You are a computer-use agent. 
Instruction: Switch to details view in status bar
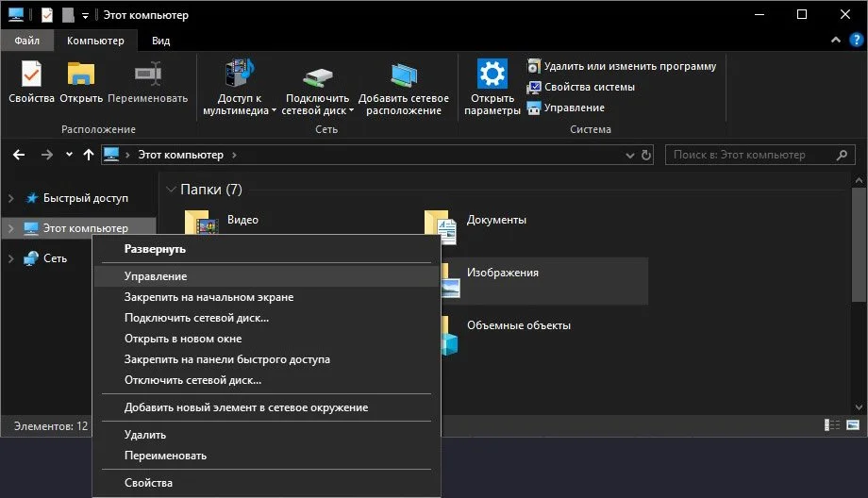832,425
